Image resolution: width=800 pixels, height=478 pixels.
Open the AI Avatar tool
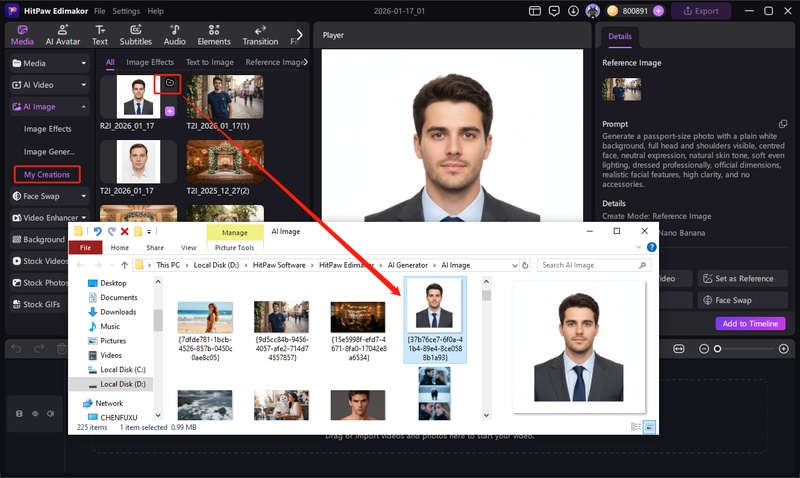(x=63, y=35)
